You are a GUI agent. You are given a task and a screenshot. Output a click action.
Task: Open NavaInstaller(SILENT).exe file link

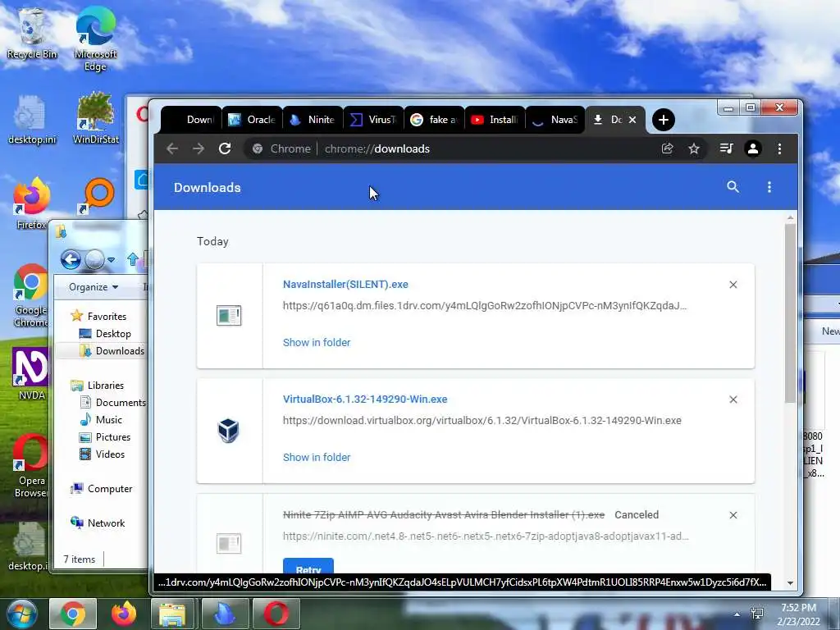click(x=345, y=285)
